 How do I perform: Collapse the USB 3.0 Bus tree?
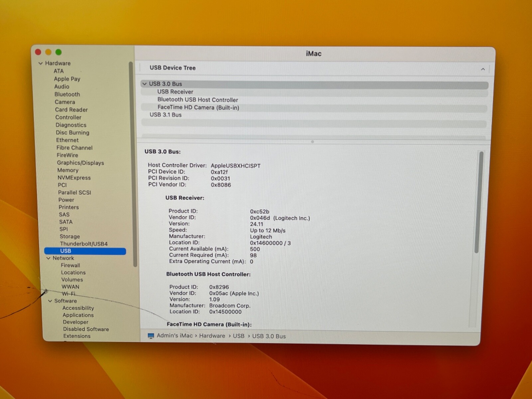pos(144,84)
